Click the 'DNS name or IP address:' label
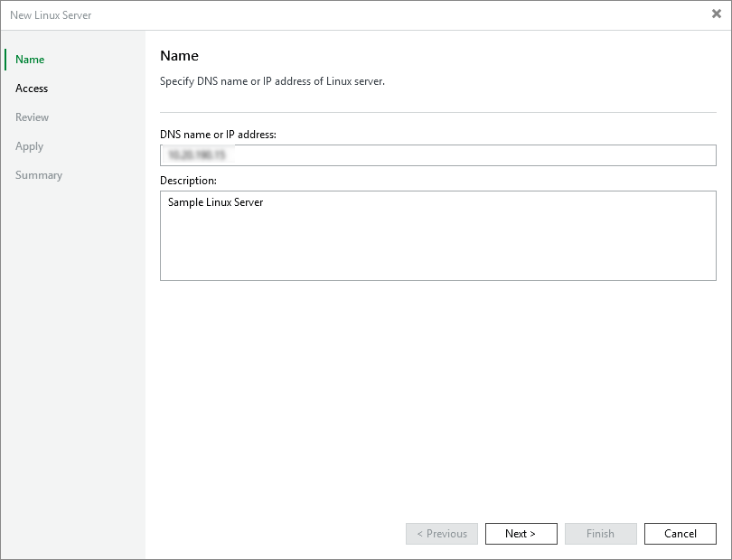The image size is (732, 560). [x=218, y=135]
